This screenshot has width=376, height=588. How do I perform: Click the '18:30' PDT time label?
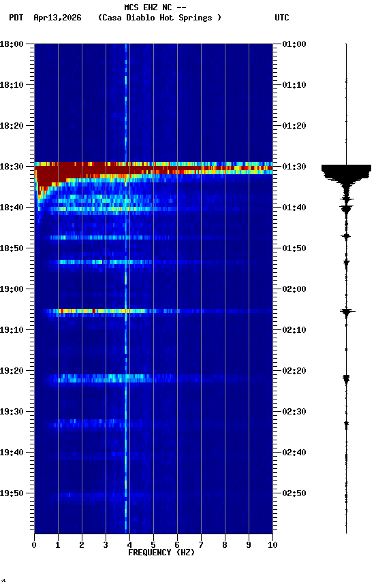12,167
